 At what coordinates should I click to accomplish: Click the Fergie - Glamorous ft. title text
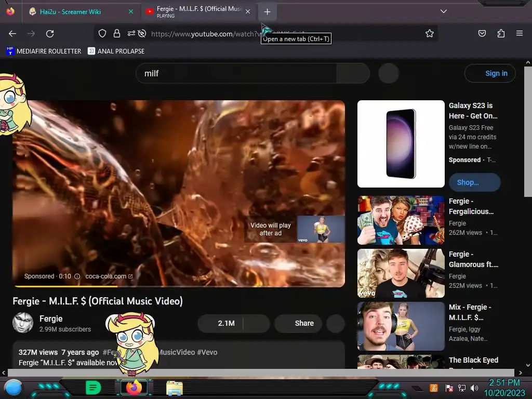[473, 259]
